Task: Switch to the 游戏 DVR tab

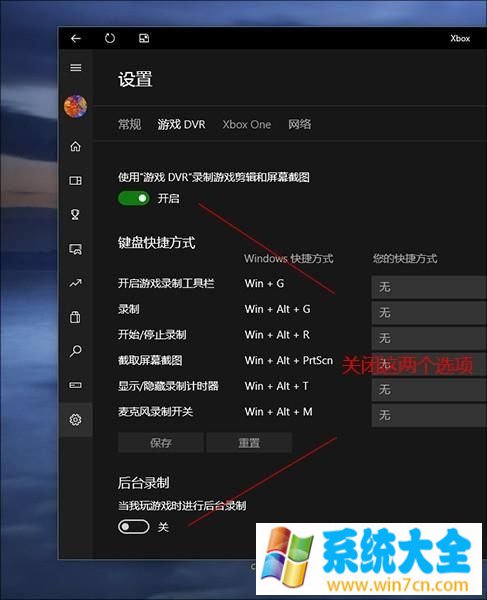Action: point(181,124)
